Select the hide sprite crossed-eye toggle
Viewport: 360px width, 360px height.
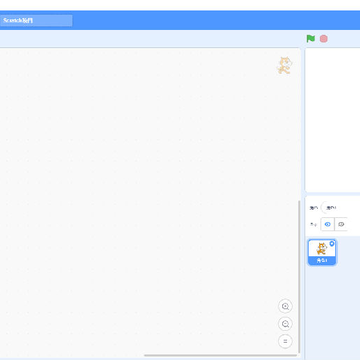tap(341, 224)
